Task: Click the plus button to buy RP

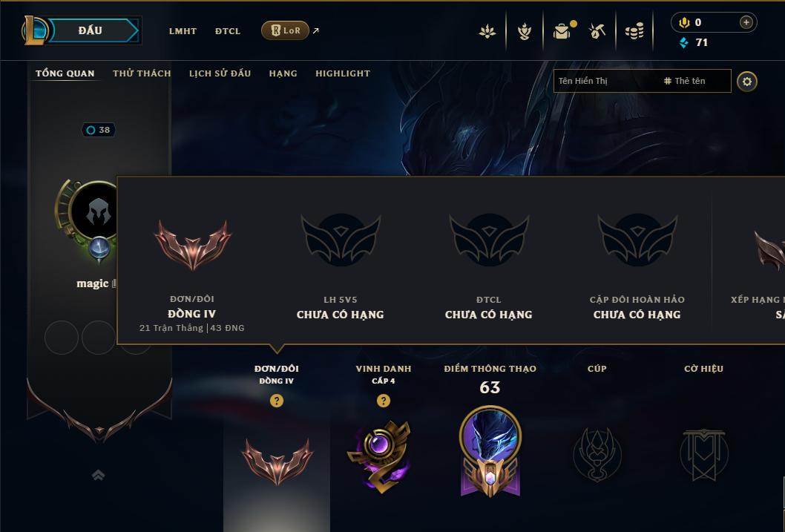Action: click(746, 22)
